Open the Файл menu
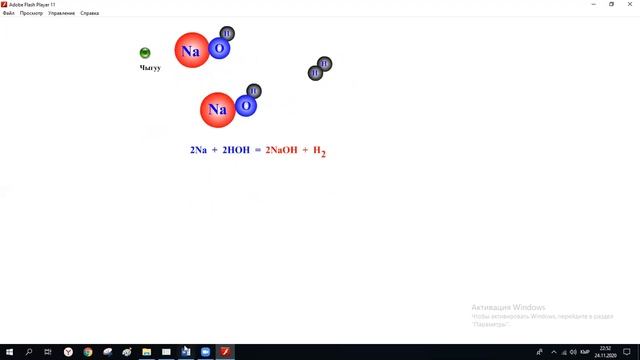Screen dimensions: 640x360 point(9,13)
